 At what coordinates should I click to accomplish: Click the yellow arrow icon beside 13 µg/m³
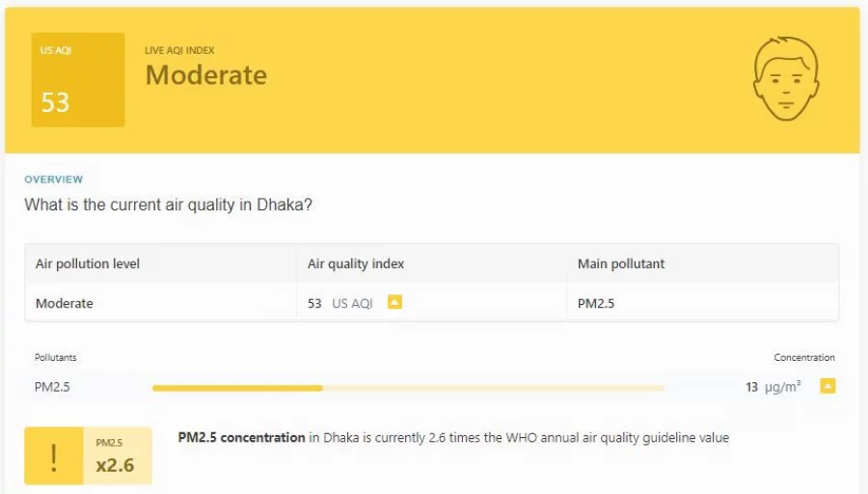827,386
